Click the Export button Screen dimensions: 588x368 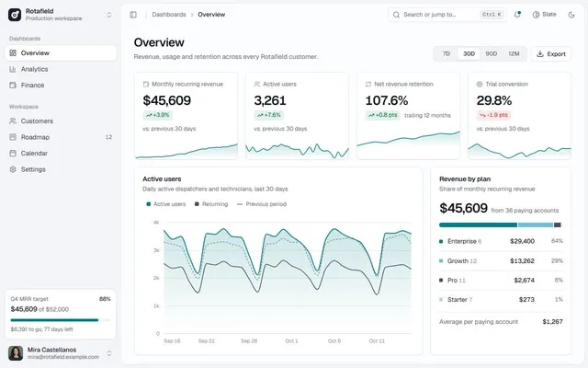[x=551, y=53]
